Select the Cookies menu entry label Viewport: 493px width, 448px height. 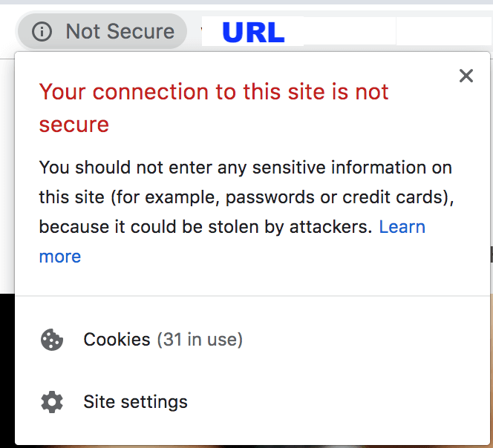tap(117, 340)
